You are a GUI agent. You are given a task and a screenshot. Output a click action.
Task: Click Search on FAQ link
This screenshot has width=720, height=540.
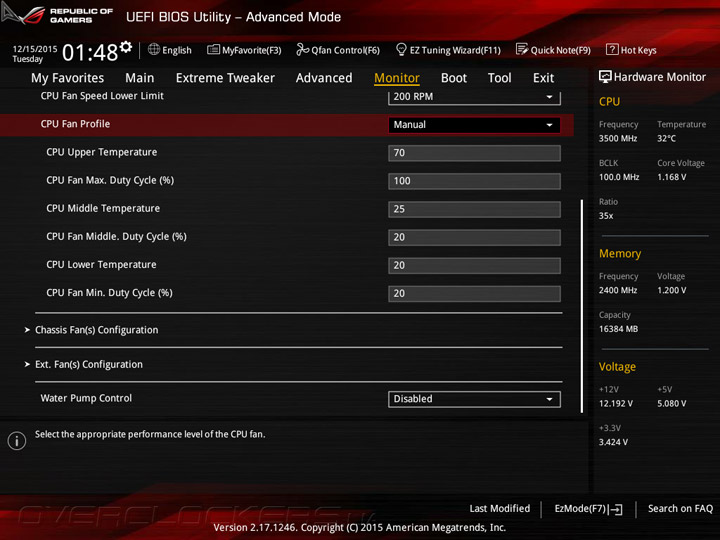[x=681, y=509]
